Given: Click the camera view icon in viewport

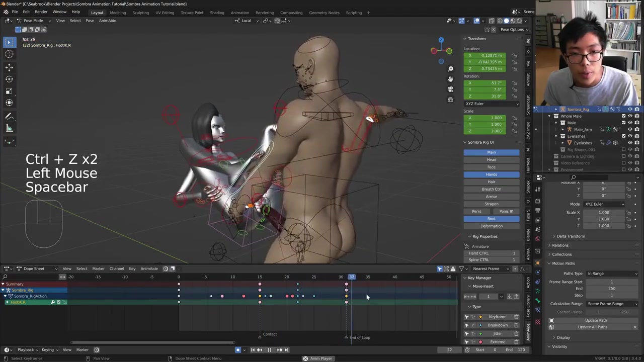Looking at the screenshot, I should (450, 89).
